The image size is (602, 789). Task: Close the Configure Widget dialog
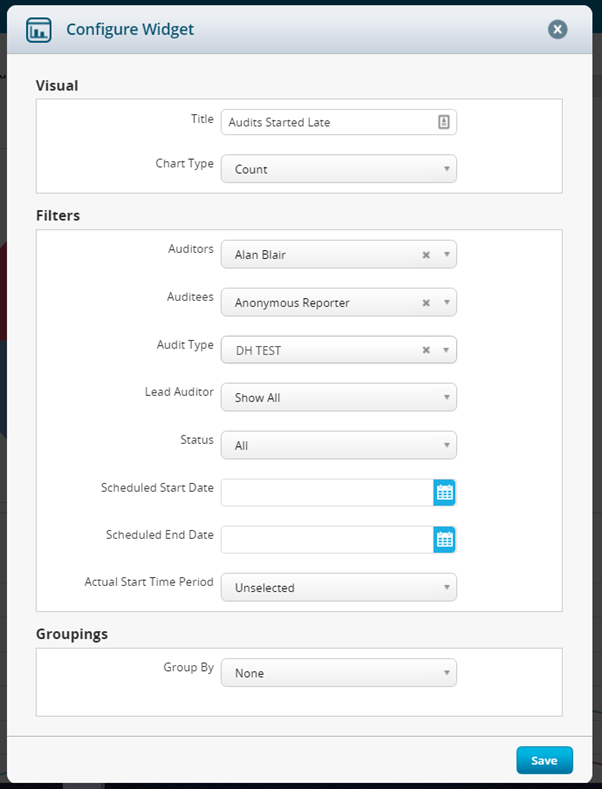click(x=557, y=29)
